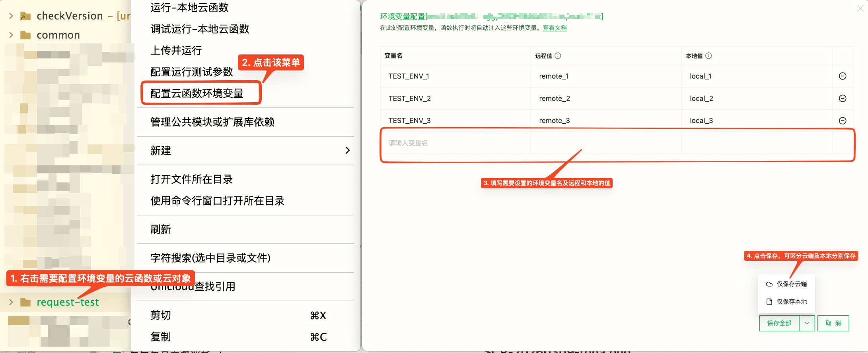
Task: Expand the checkVersion folder
Action: click(x=11, y=16)
